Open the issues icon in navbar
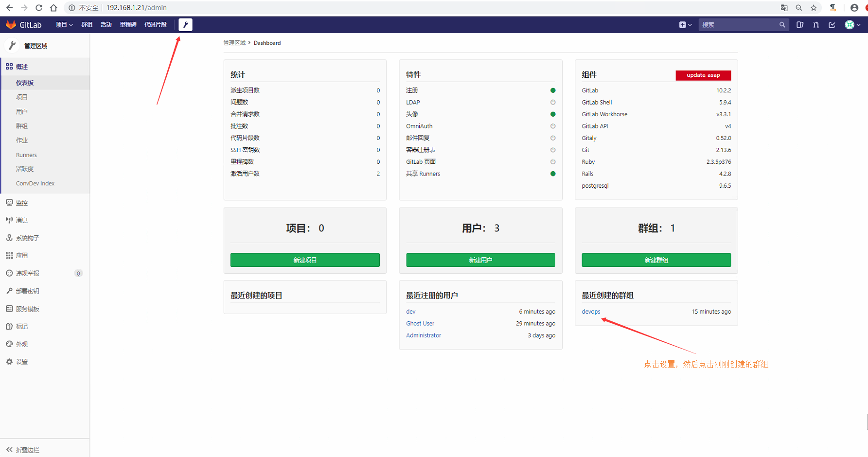 pos(800,25)
